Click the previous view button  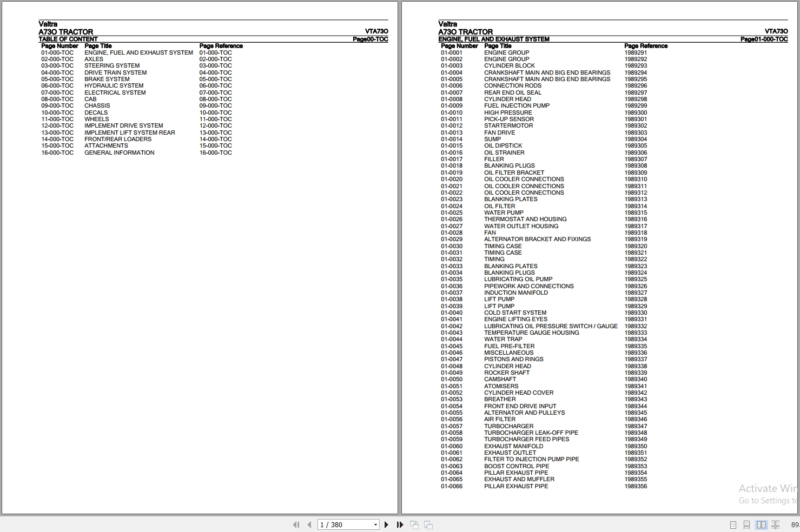[x=414, y=524]
